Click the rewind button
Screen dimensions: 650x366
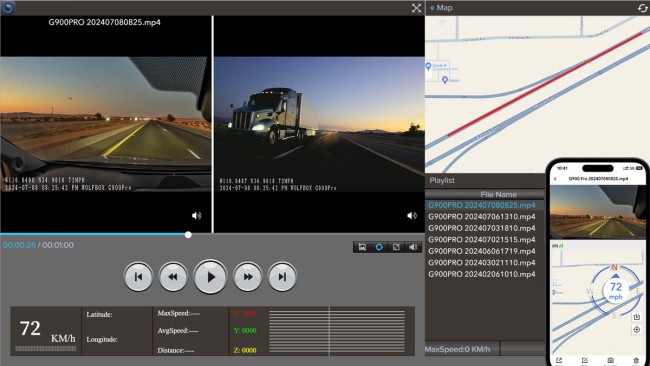pyautogui.click(x=173, y=276)
